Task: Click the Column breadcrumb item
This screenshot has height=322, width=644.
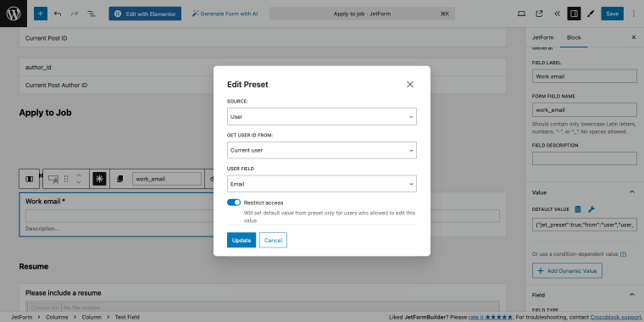Action: [92, 317]
